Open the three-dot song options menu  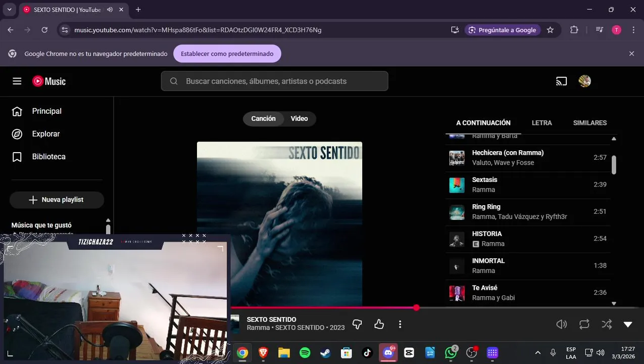400,324
